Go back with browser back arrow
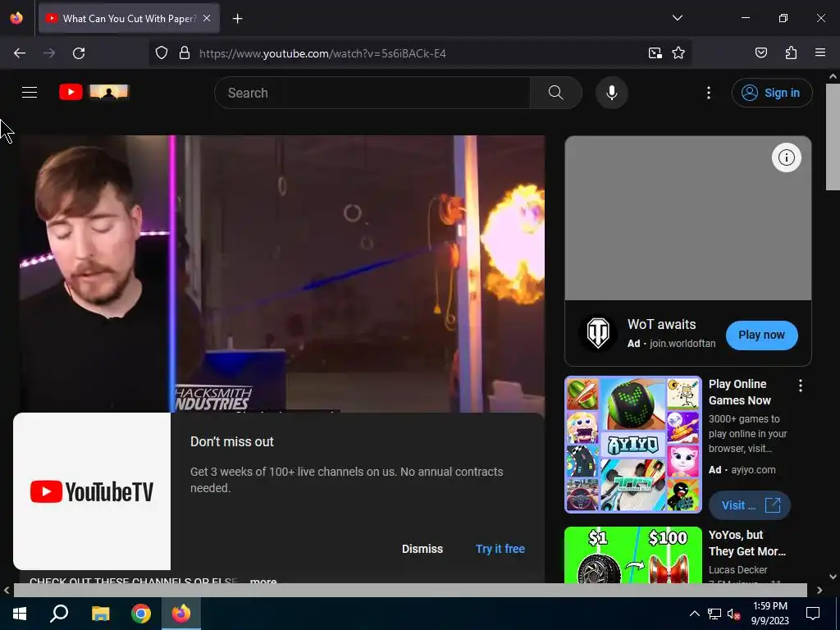The width and height of the screenshot is (840, 630). point(20,53)
